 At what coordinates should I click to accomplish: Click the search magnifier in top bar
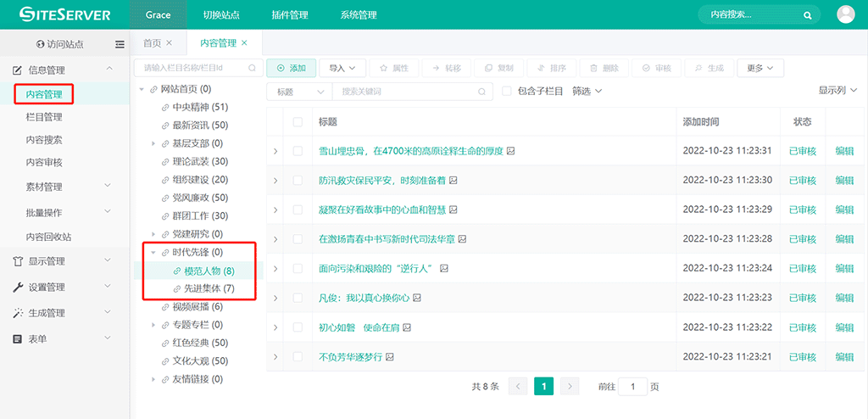click(x=807, y=15)
